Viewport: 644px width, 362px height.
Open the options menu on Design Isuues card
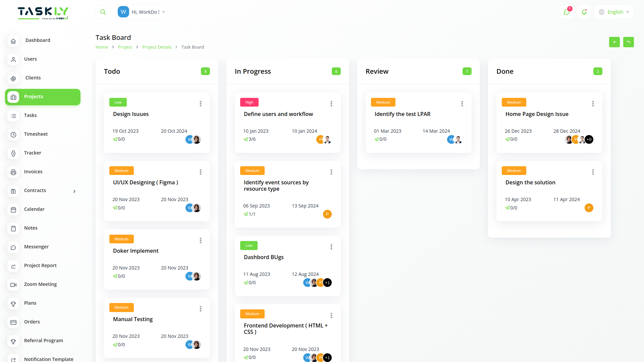point(201,104)
